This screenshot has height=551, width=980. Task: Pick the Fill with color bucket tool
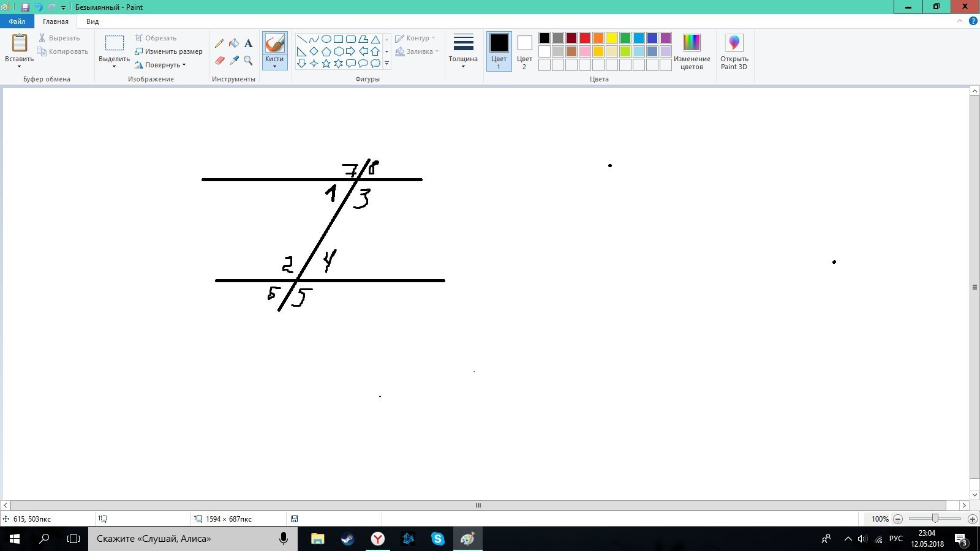234,43
